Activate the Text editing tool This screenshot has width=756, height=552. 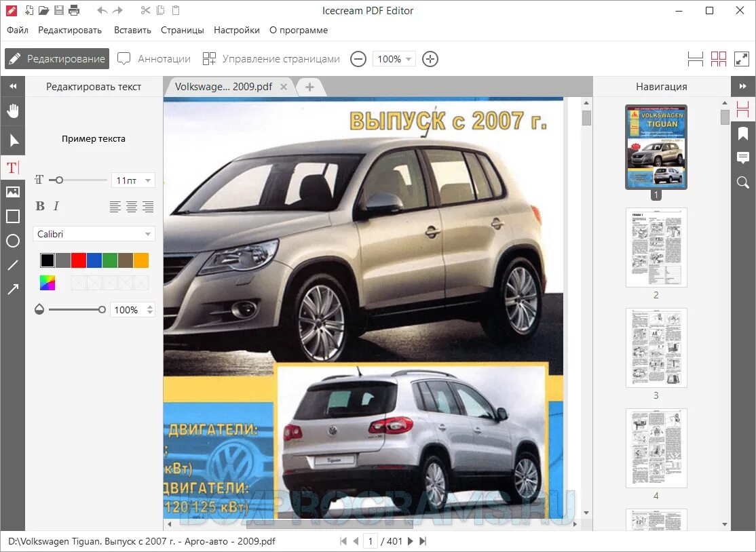[x=13, y=167]
